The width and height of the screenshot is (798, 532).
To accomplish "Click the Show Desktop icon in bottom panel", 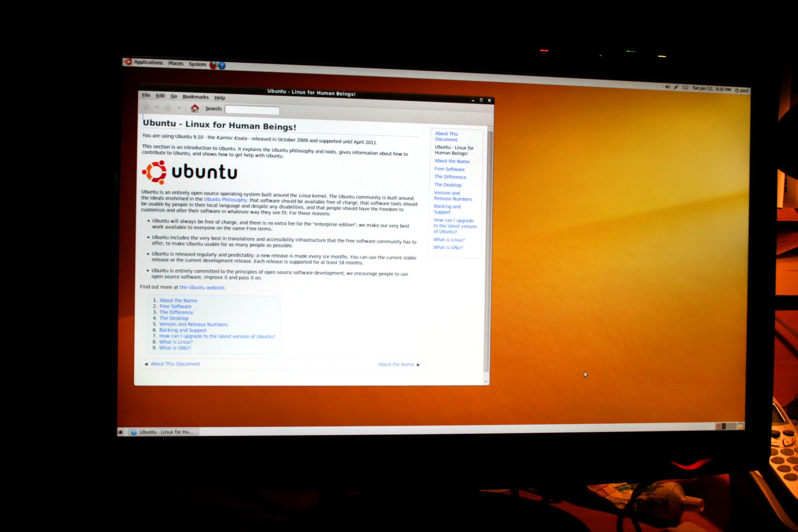I will point(120,432).
